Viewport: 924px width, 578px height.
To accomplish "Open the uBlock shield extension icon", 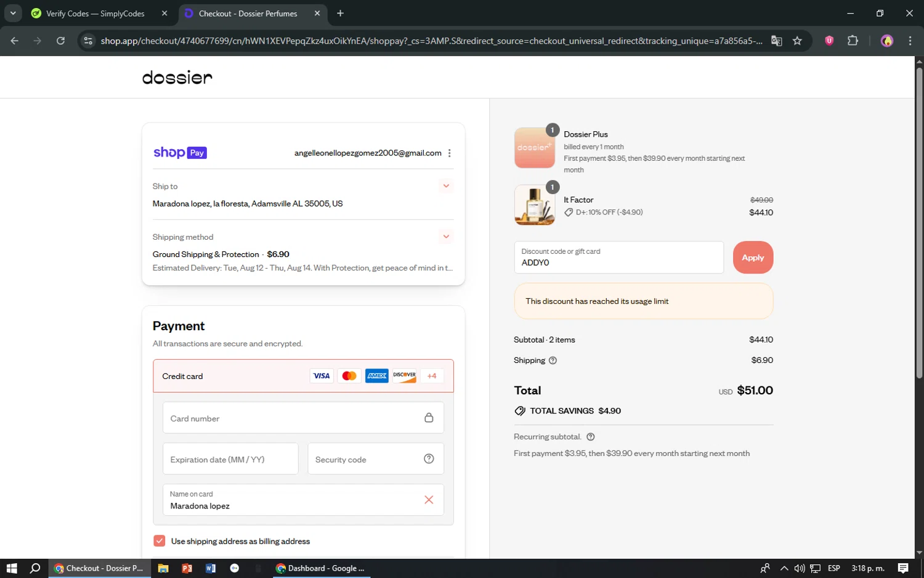I will pos(829,41).
